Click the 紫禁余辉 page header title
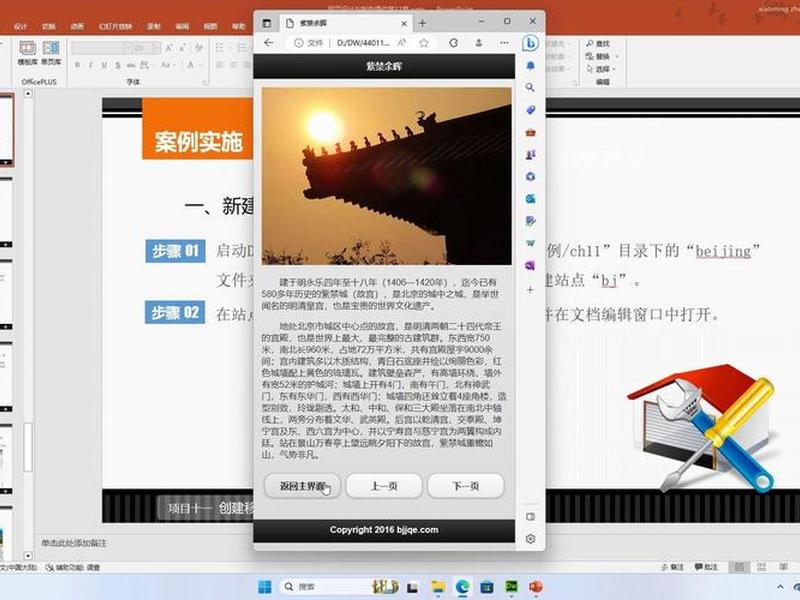Image resolution: width=800 pixels, height=600 pixels. [x=384, y=66]
